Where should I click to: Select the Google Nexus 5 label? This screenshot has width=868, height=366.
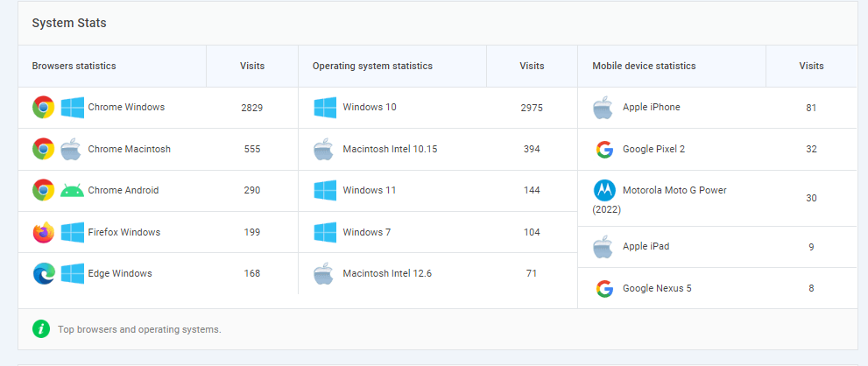657,288
